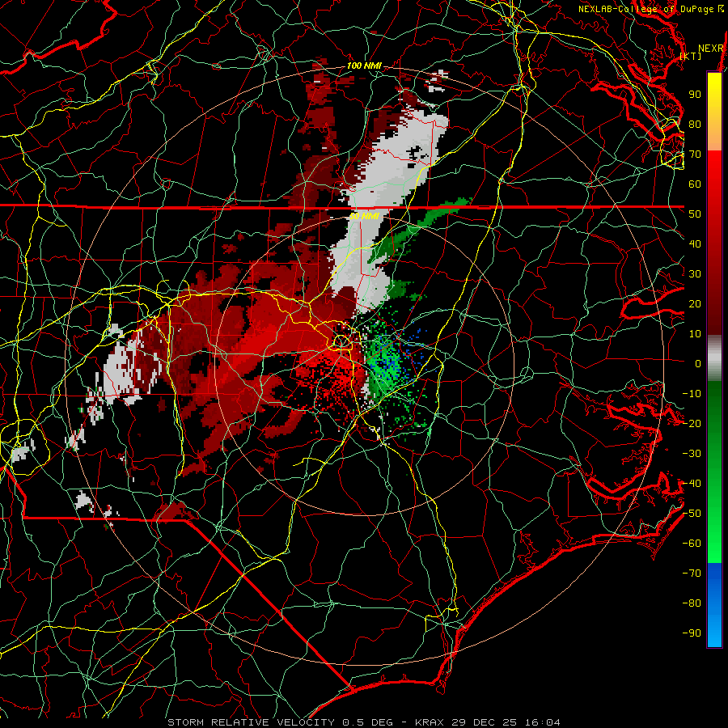Click the KRAX radar station identifier
The height and width of the screenshot is (728, 728).
(x=429, y=722)
